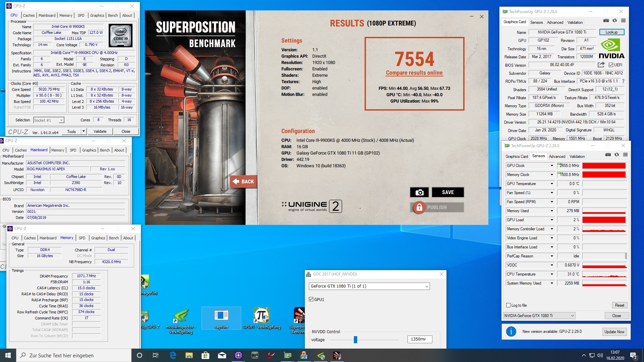Open the Superposition Benchmark desktop shortcut
This screenshot has height=362, width=644.
coord(298,320)
